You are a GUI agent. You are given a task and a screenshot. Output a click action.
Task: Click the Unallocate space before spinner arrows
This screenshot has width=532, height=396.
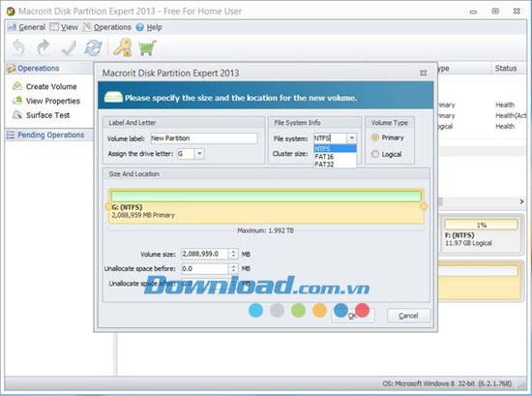[x=233, y=268]
